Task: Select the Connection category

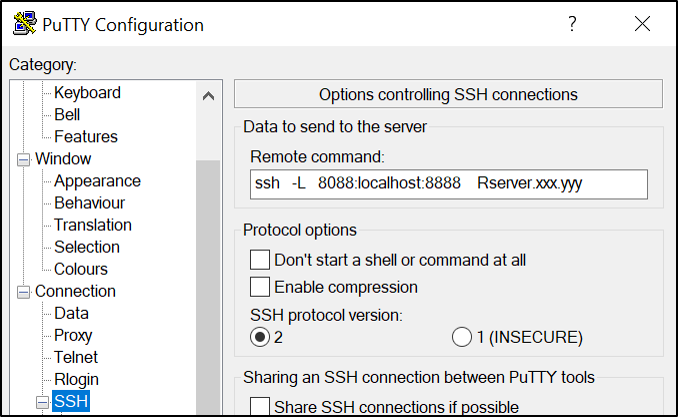Action: click(x=75, y=291)
